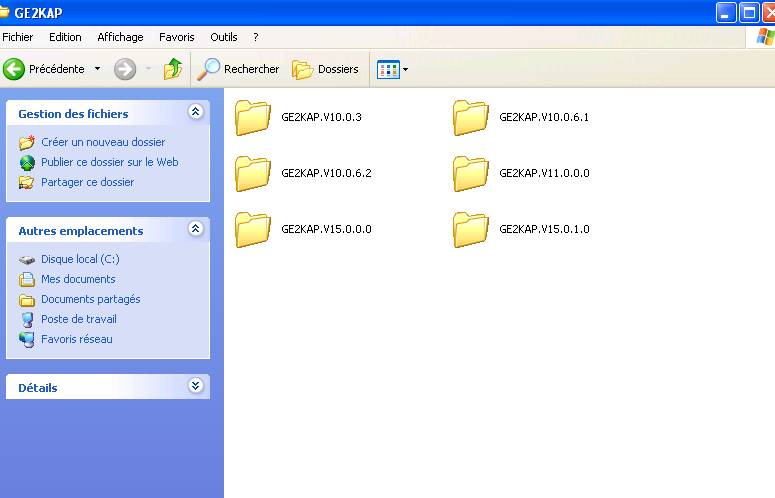Open the Affichage menu
The height and width of the screenshot is (498, 775).
point(120,37)
